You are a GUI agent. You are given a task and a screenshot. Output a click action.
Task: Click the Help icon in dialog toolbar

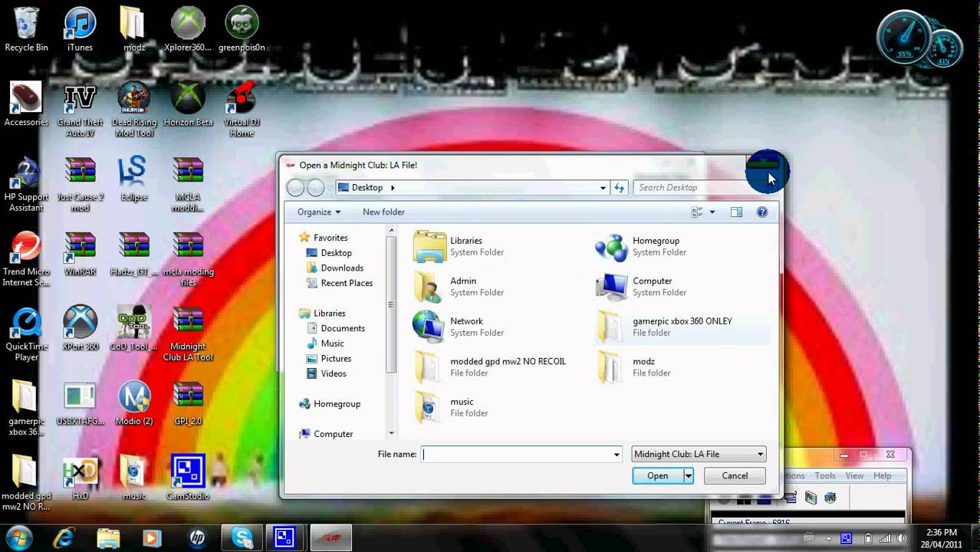(x=762, y=212)
